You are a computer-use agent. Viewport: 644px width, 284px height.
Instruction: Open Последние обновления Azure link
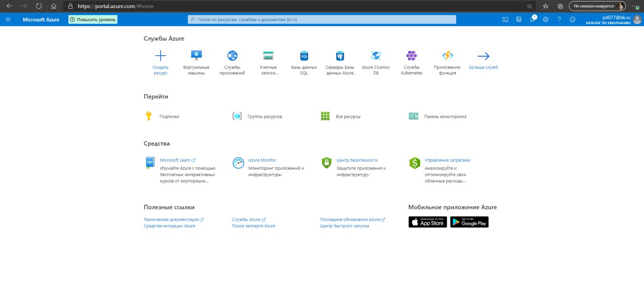(353, 220)
